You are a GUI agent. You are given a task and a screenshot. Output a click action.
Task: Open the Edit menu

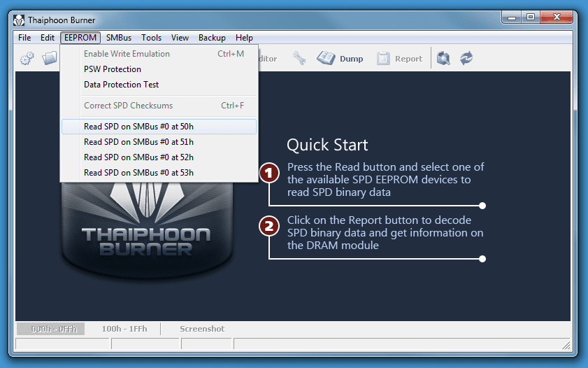tap(48, 38)
